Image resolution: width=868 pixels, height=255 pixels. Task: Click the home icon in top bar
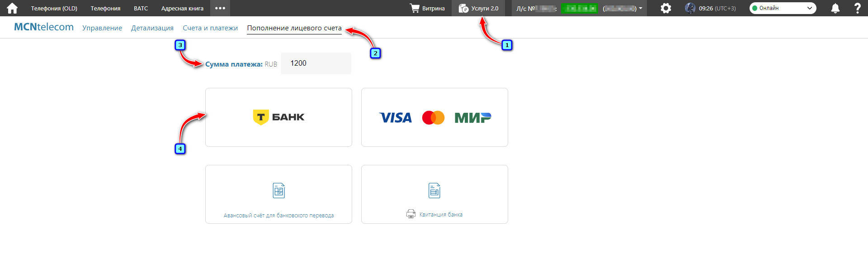tap(12, 8)
